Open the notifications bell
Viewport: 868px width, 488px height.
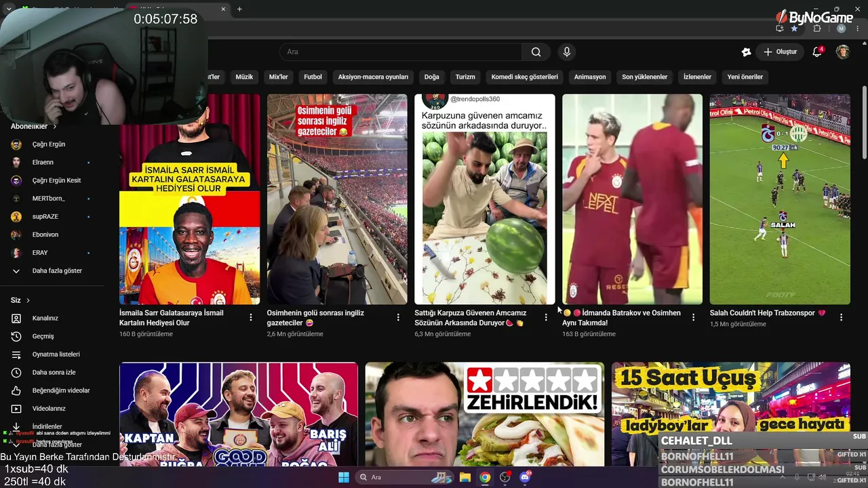point(817,52)
